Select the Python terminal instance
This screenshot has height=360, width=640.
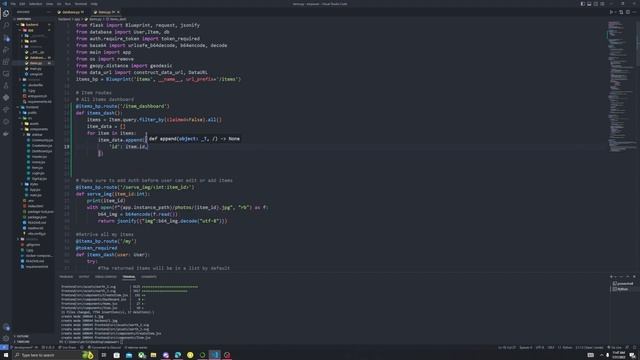tap(620, 289)
